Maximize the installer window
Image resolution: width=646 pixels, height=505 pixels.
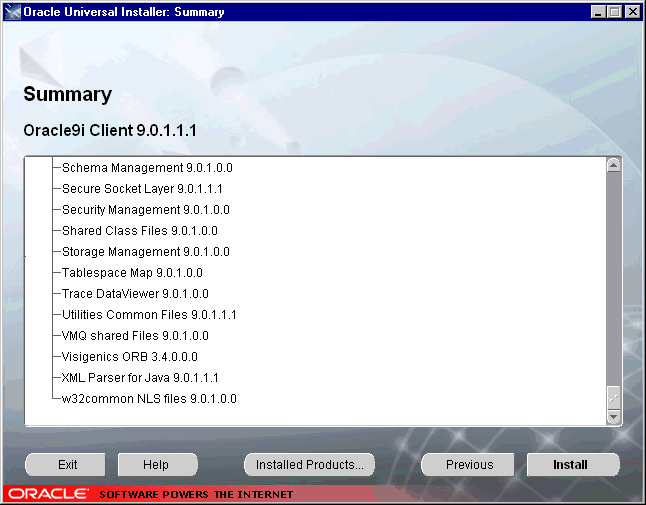pyautogui.click(x=614, y=12)
